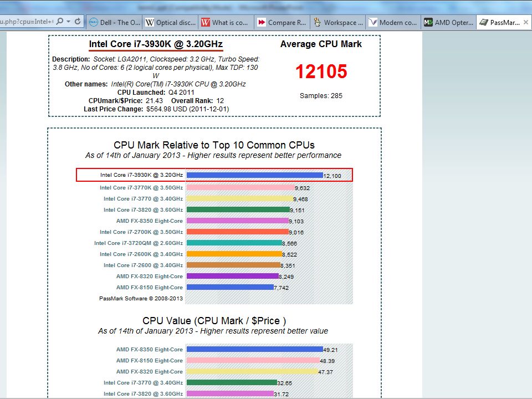
Task: Click in the URL address field
Action: 27,22
